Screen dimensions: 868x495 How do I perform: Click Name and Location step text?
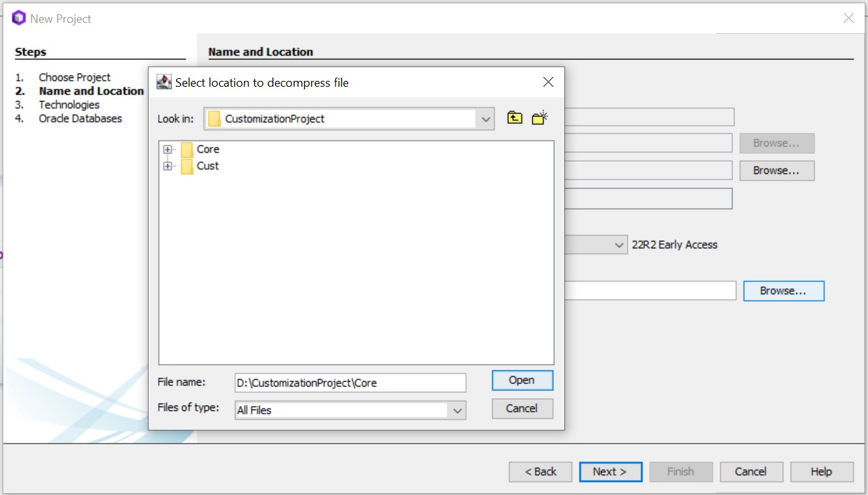(91, 91)
